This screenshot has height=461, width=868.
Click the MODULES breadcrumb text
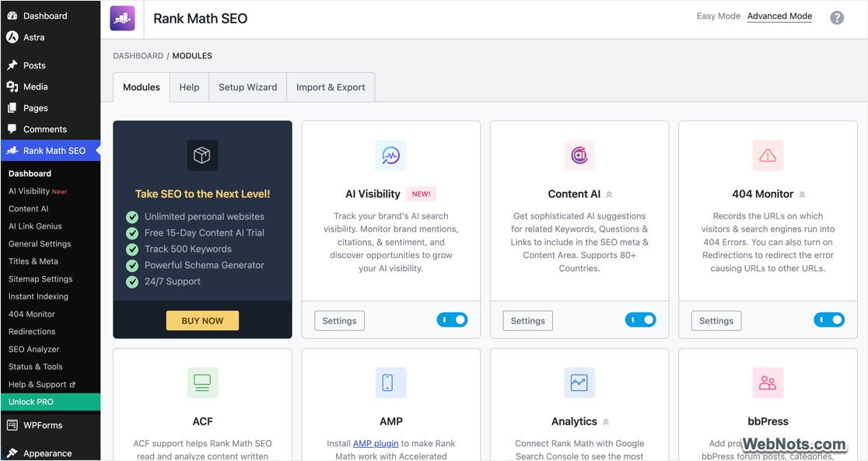click(x=192, y=56)
